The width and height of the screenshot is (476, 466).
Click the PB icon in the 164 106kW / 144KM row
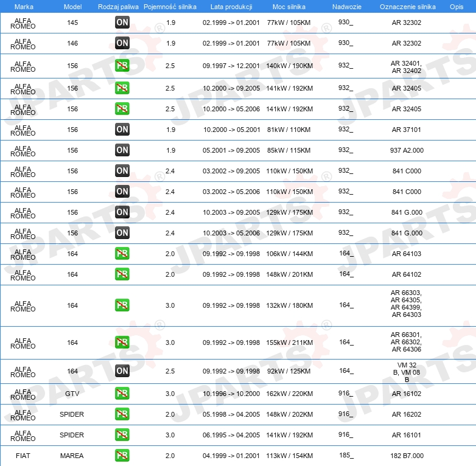click(122, 253)
